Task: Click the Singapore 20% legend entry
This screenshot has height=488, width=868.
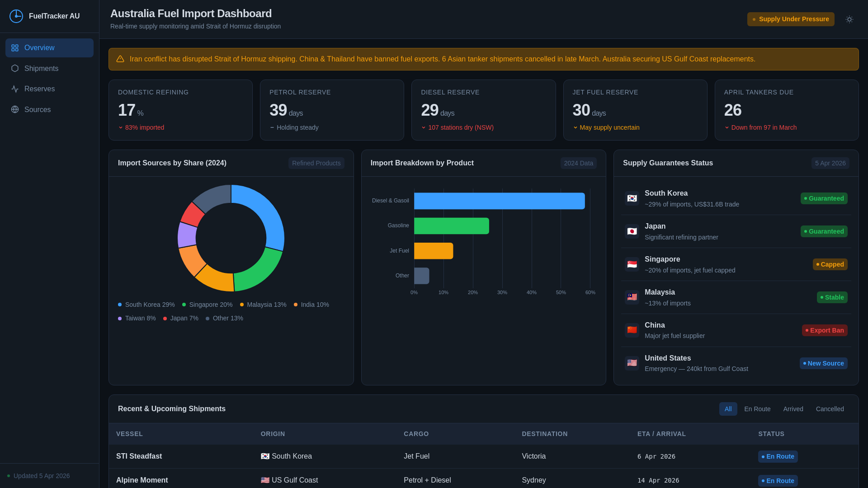Action: point(207,305)
